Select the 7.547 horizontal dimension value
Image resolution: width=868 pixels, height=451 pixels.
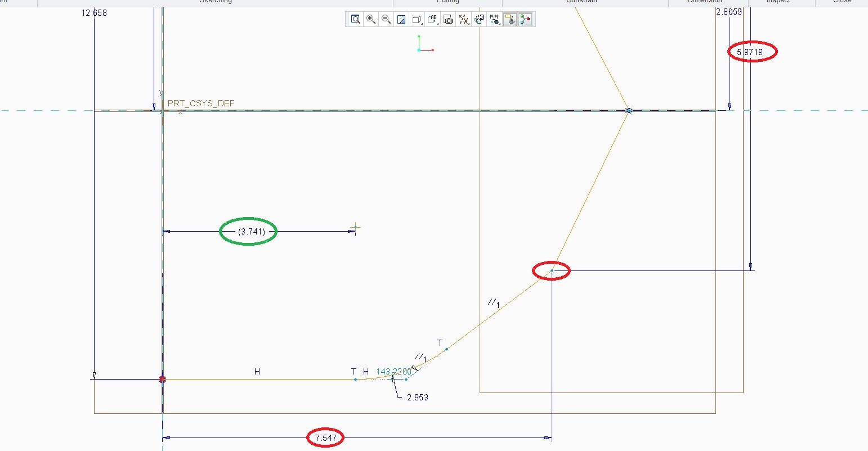pos(325,438)
